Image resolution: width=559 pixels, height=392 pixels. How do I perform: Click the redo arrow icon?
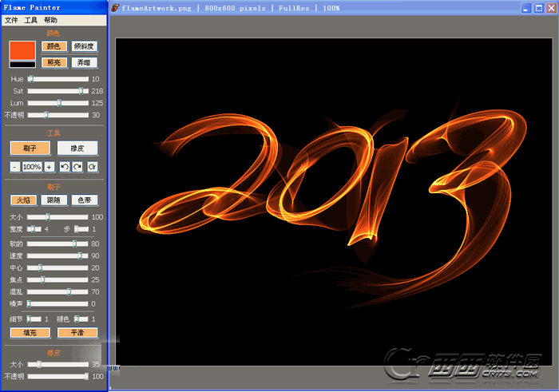click(x=77, y=167)
